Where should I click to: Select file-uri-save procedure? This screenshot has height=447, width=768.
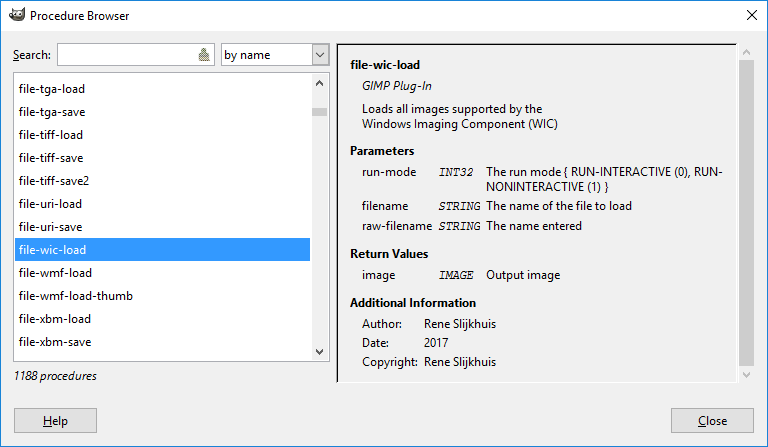(162, 227)
